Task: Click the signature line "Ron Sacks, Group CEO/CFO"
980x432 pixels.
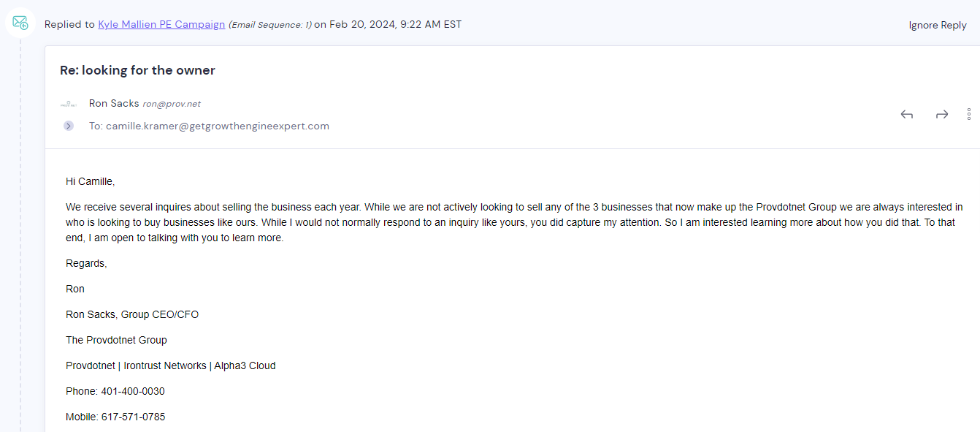Action: [x=132, y=314]
